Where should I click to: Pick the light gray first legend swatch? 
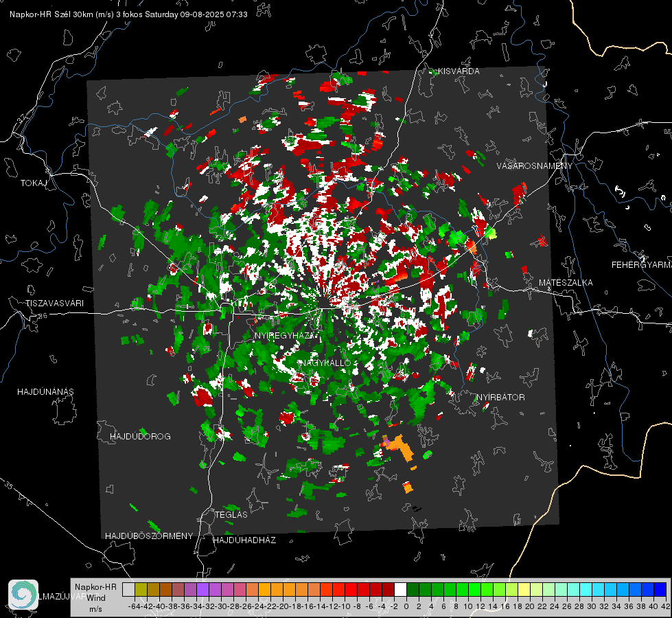tap(128, 589)
